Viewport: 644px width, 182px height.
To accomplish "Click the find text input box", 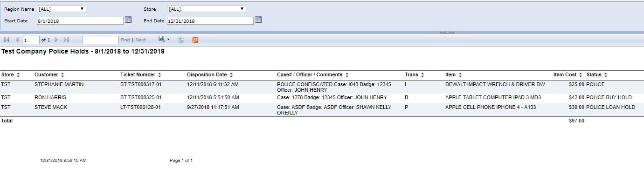I will [x=101, y=40].
